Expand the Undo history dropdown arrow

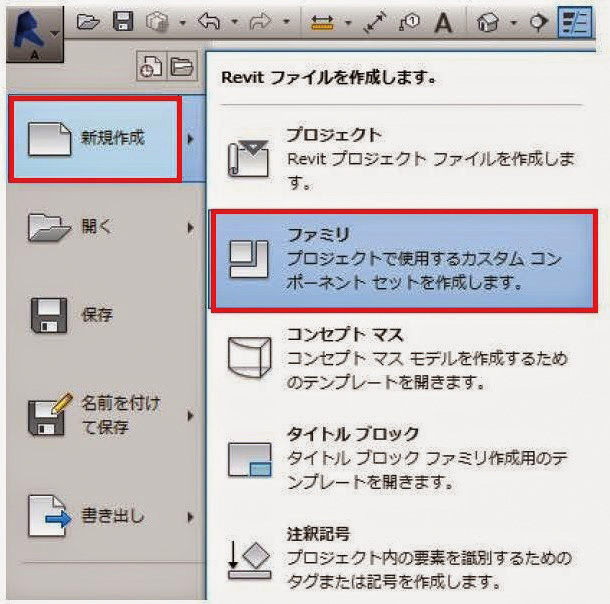click(x=235, y=22)
